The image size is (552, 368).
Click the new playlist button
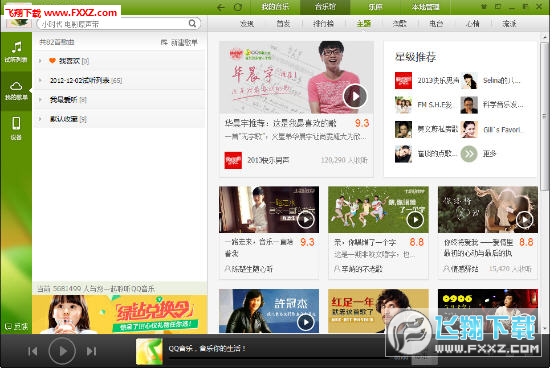180,43
